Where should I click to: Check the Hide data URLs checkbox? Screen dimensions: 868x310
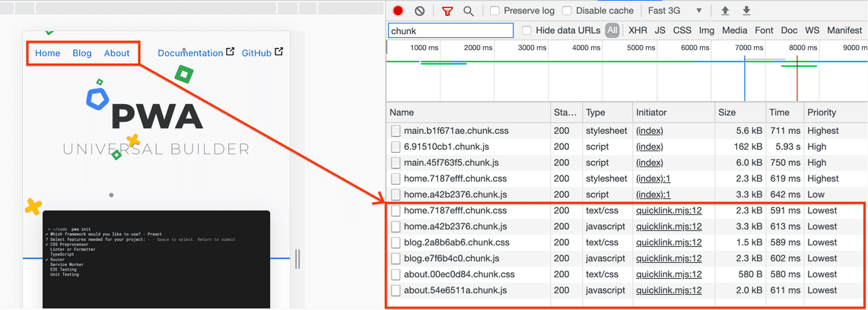tap(527, 30)
